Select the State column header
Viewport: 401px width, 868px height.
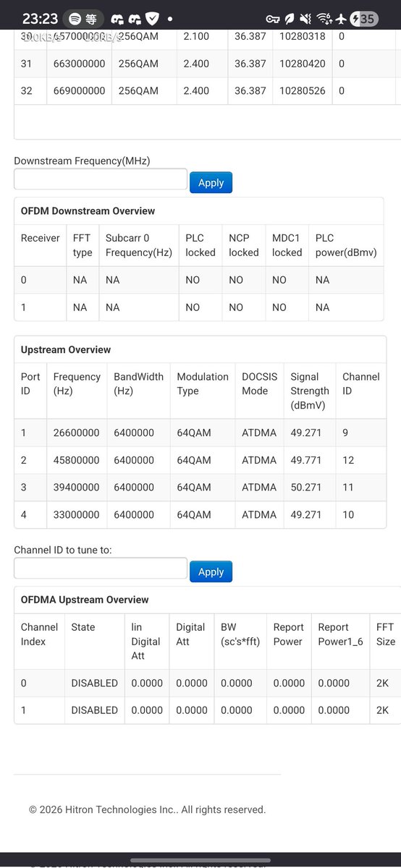(x=83, y=627)
